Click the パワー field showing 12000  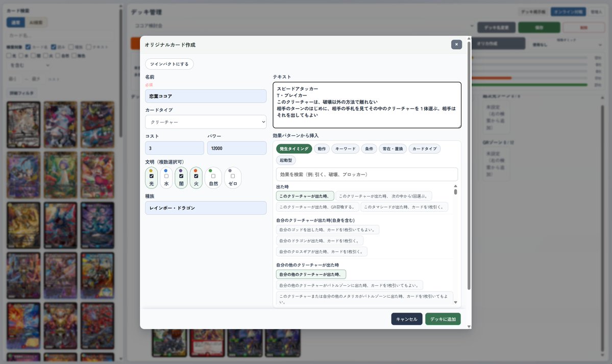point(237,148)
